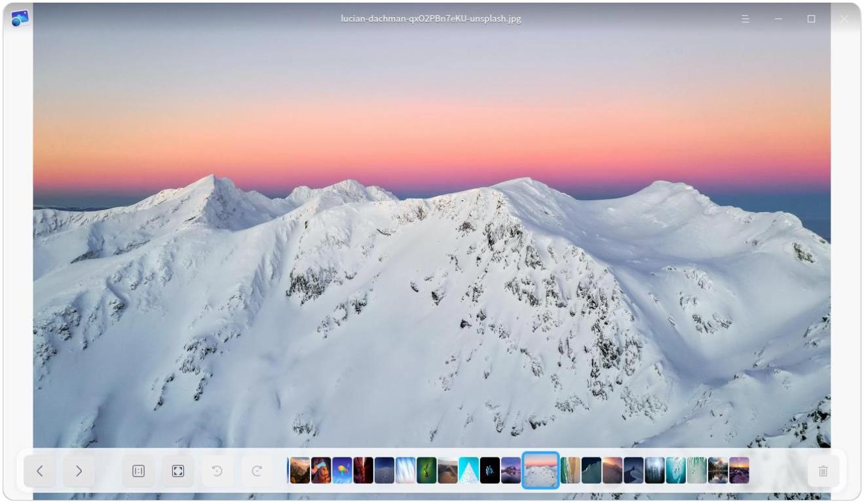This screenshot has width=864, height=504.
Task: Rotate the image counterclockwise
Action: pyautogui.click(x=217, y=471)
